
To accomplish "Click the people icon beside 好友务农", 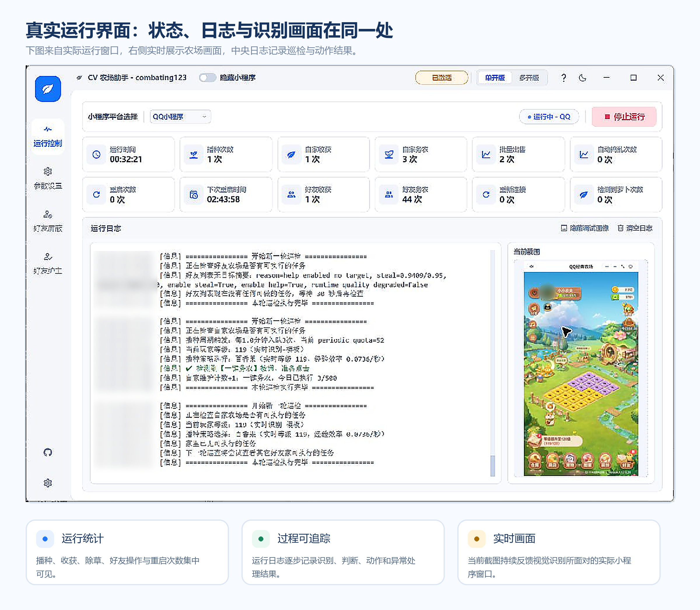I will coord(389,194).
